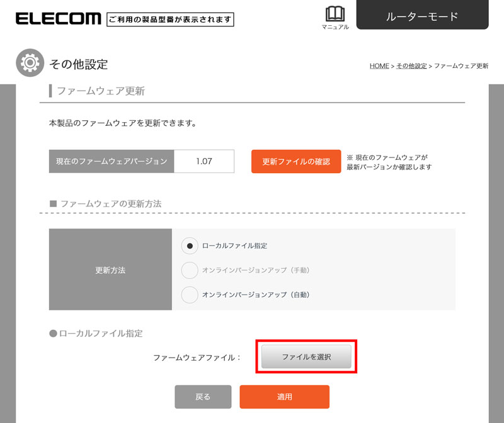Select オンラインバージョンアップ（手動） radio option

tap(190, 270)
